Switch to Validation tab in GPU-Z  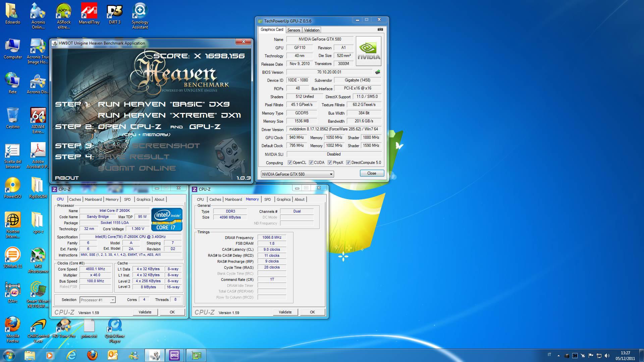point(312,30)
